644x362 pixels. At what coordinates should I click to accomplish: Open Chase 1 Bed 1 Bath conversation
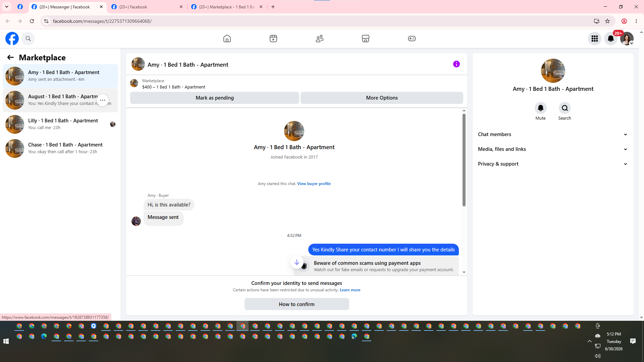[x=60, y=148]
